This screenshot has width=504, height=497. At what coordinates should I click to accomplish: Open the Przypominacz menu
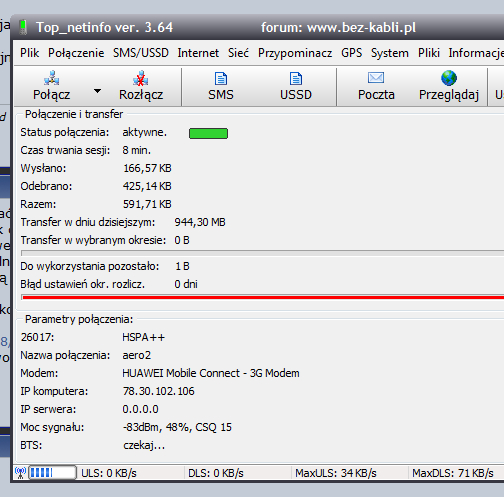pos(295,53)
